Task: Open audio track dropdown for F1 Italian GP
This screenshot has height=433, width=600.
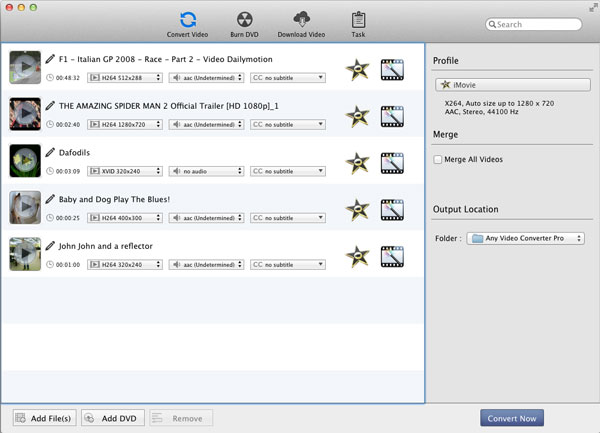Action: click(x=206, y=78)
